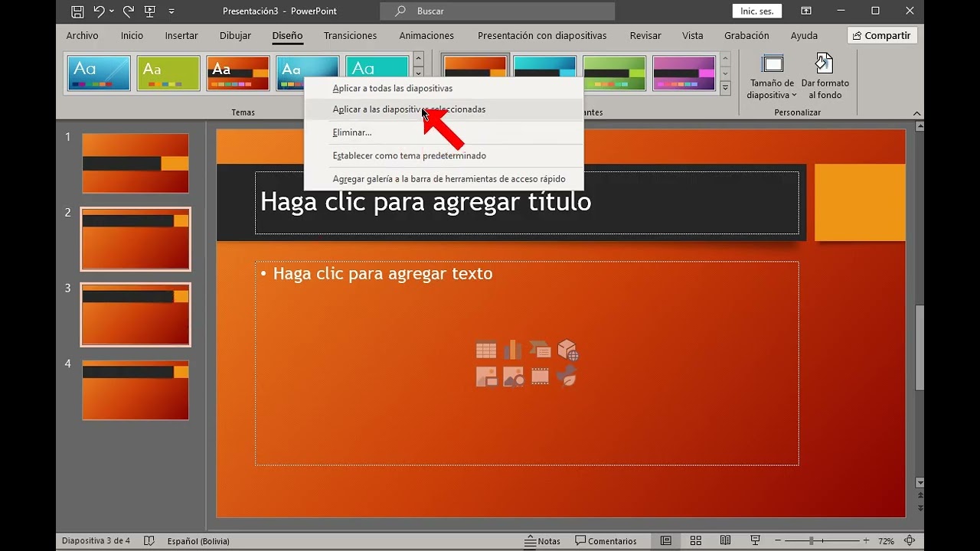This screenshot has height=551, width=980.
Task: Click zoom out minus button
Action: [x=777, y=541]
